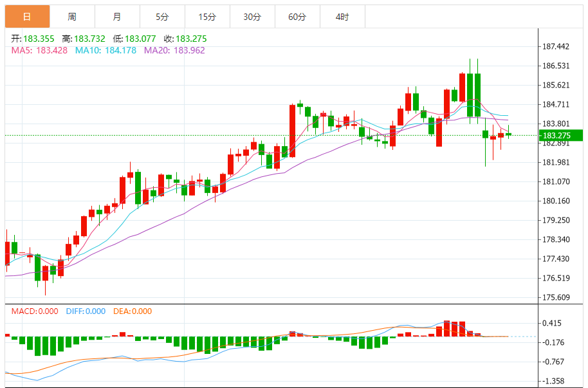Switch to the 日 (daily) chart tab
This screenshot has height=388, width=588.
click(27, 17)
